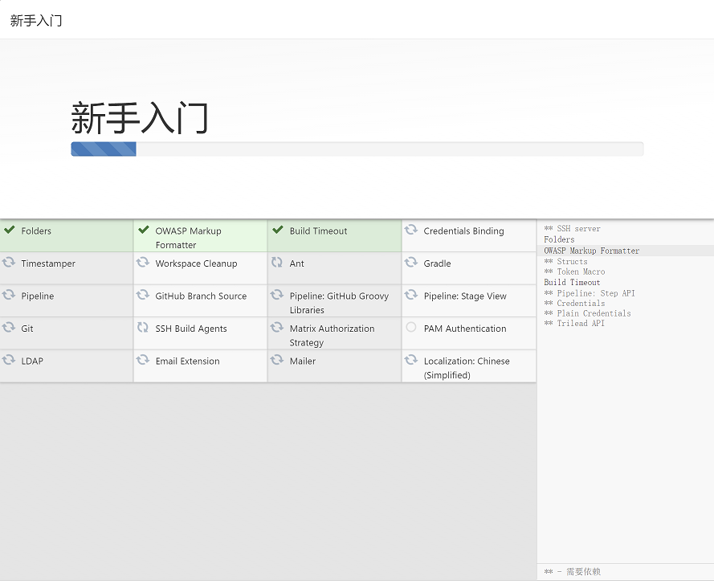
Task: Click the Email Extension plugin label
Action: [x=187, y=361]
